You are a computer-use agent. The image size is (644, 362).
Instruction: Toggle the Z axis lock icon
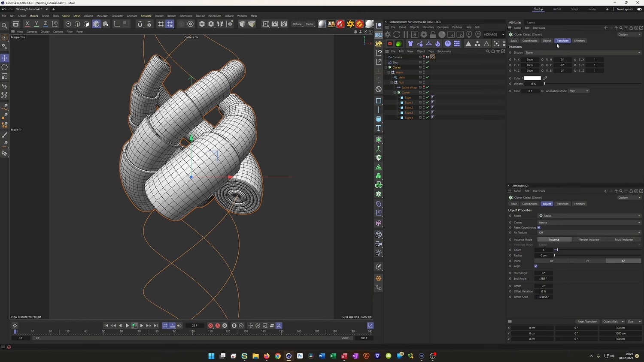tap(46, 24)
